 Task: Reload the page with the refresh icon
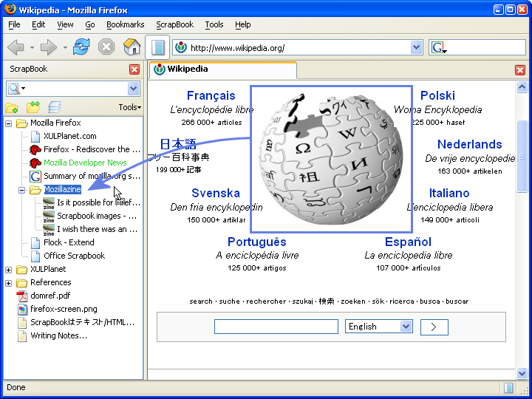pos(81,47)
